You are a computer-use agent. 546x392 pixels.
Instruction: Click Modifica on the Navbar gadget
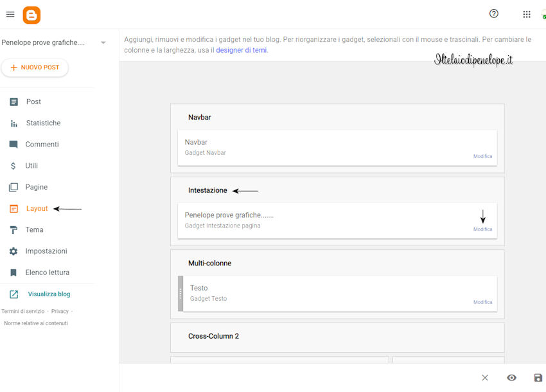[x=482, y=156]
